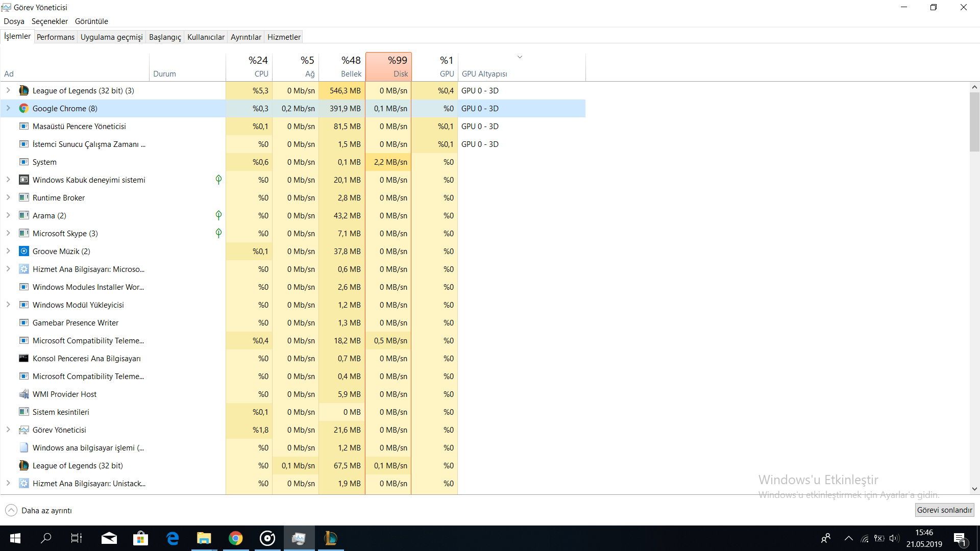Click the WMI Provider Host icon
This screenshot has width=980, height=551.
click(x=23, y=394)
